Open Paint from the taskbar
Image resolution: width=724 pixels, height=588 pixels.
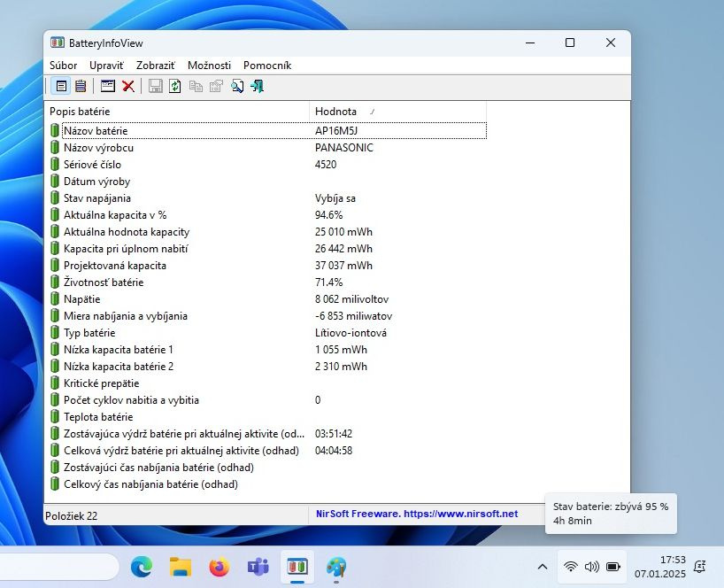coord(336,567)
